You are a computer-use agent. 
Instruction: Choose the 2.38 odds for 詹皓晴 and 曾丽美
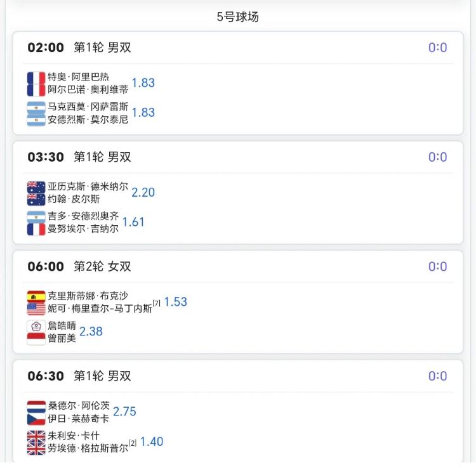pos(91,331)
